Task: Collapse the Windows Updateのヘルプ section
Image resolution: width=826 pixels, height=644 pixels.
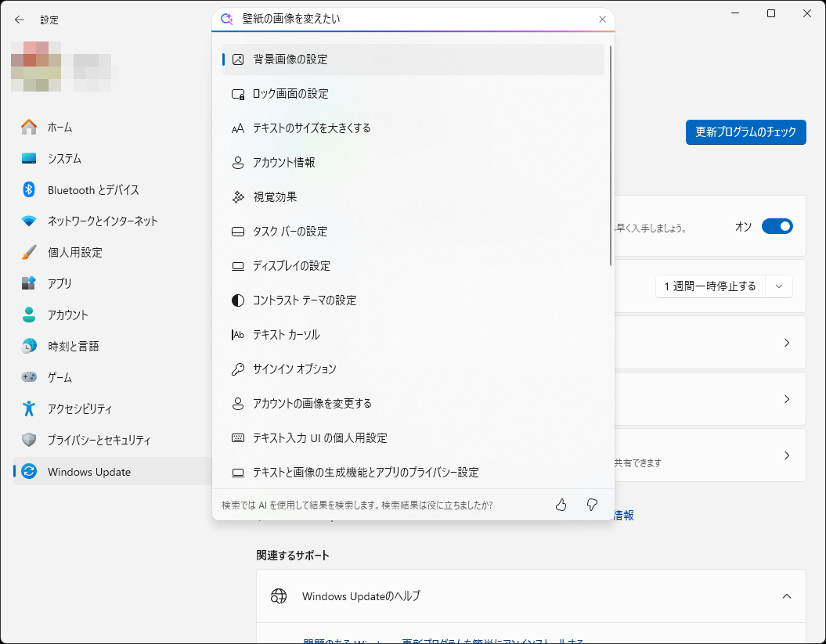Action: click(x=787, y=595)
